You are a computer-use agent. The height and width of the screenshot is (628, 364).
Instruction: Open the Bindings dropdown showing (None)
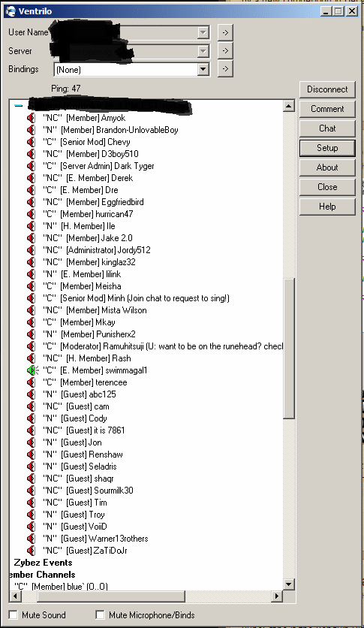[x=203, y=69]
